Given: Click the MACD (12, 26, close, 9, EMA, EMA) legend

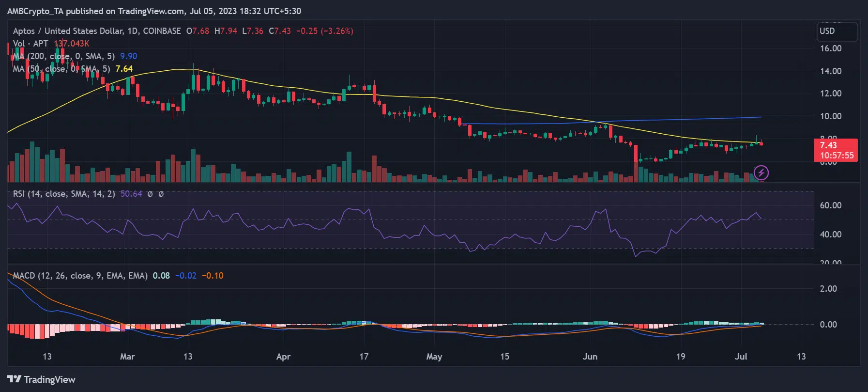Looking at the screenshot, I should coord(80,276).
